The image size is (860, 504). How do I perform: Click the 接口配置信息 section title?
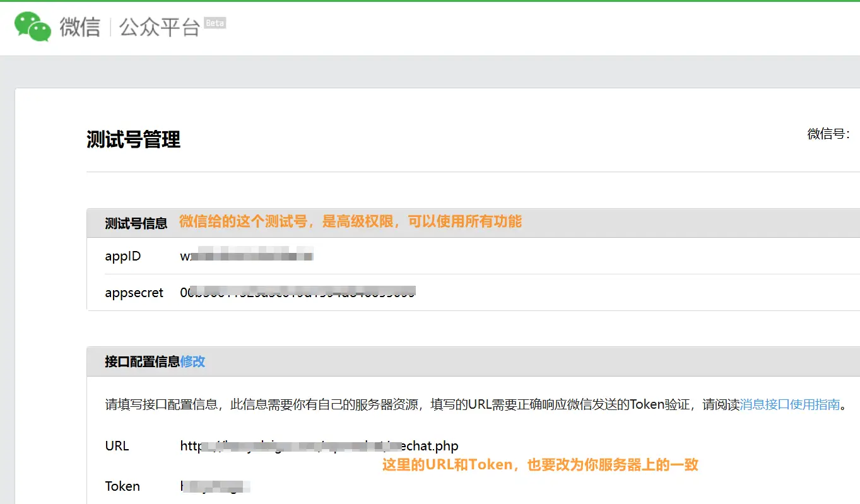(142, 361)
